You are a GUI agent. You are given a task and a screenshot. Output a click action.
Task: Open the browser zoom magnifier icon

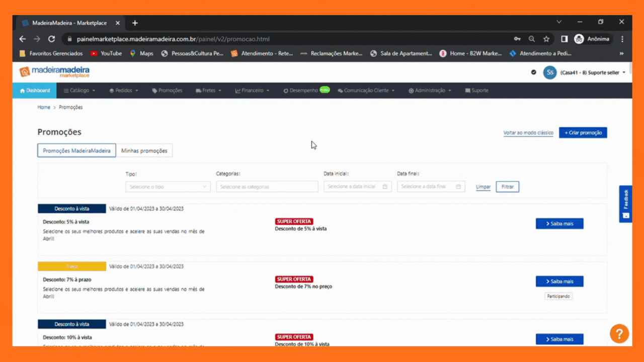pos(532,39)
